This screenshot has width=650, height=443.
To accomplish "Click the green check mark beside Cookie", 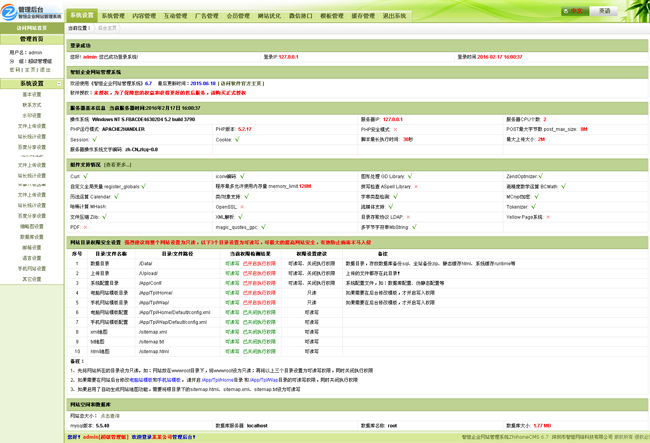I will pyautogui.click(x=237, y=139).
